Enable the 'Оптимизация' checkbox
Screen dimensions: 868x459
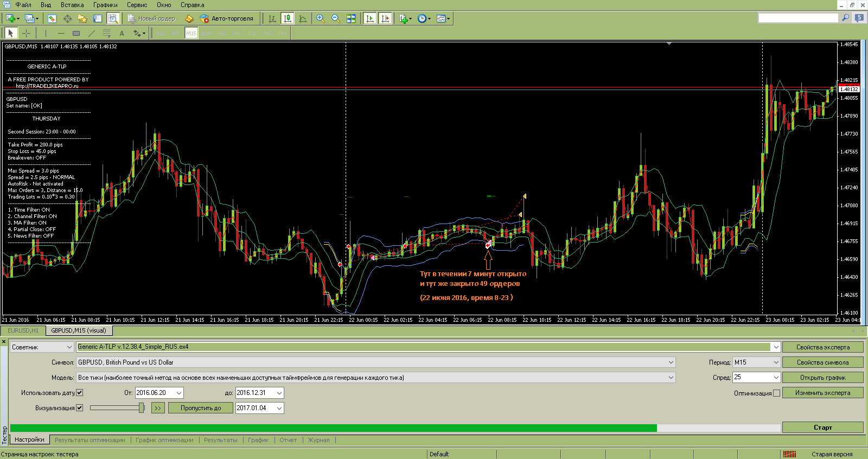click(776, 393)
